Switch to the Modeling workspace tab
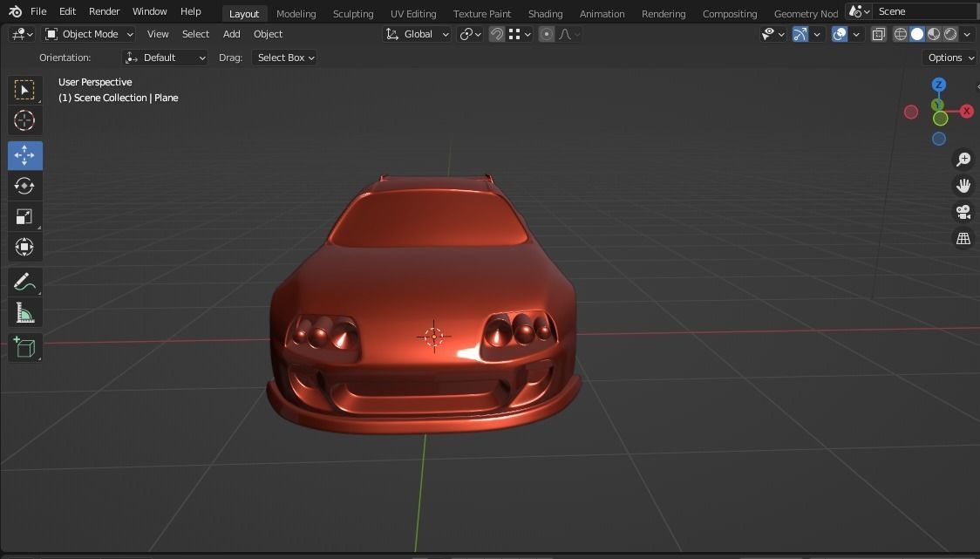This screenshot has width=980, height=559. click(x=296, y=14)
